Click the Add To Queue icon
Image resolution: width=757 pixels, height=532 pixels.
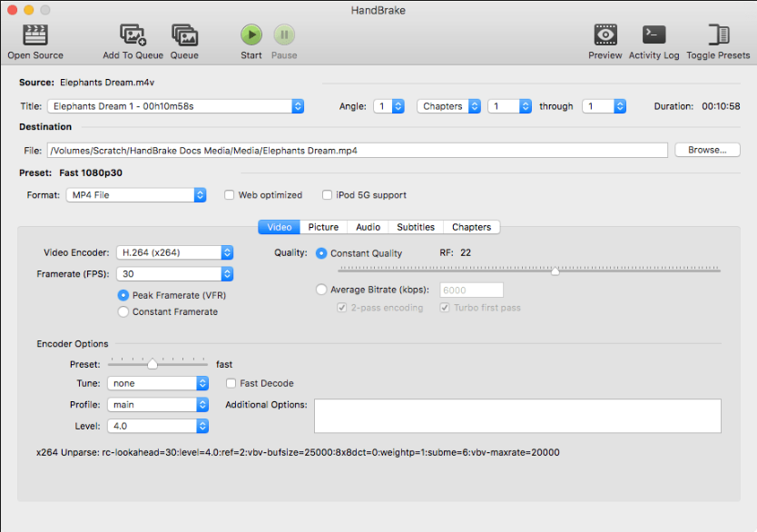coord(133,35)
